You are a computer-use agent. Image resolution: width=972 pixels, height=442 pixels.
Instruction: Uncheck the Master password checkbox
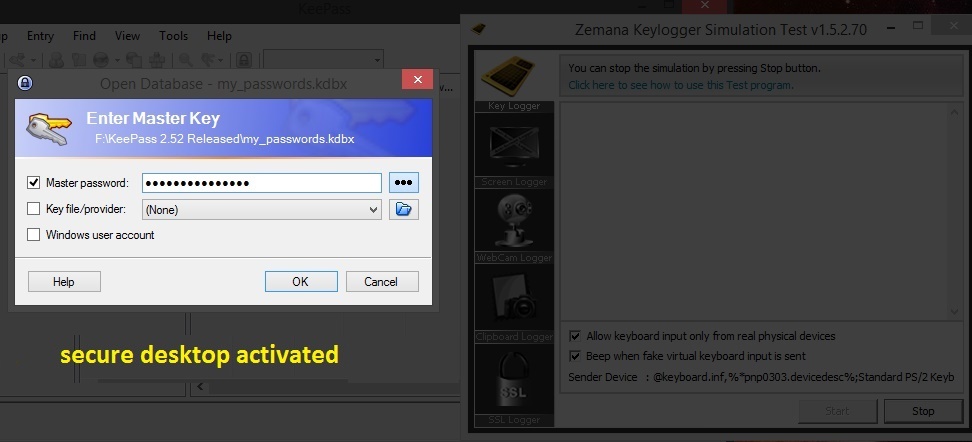click(x=33, y=183)
